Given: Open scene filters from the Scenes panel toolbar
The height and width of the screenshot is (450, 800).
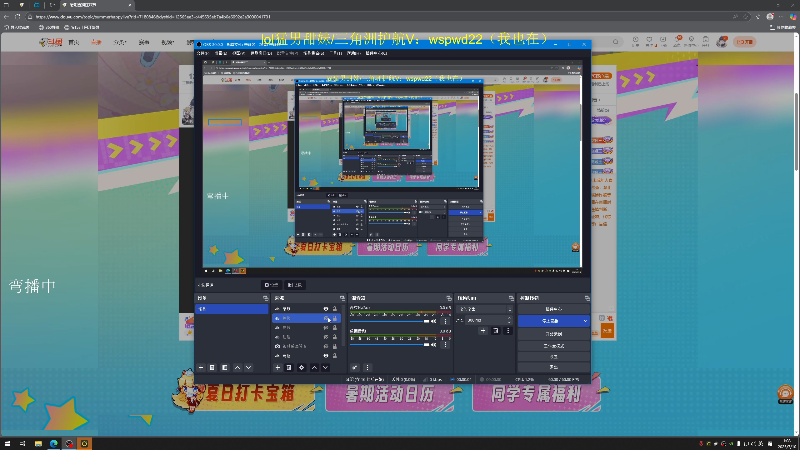Looking at the screenshot, I should 224,367.
